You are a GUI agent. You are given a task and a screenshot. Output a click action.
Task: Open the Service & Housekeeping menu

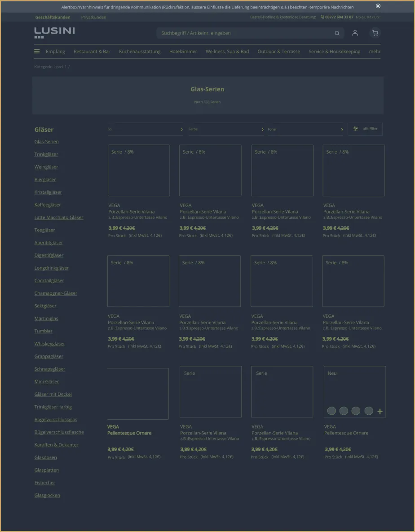click(334, 52)
